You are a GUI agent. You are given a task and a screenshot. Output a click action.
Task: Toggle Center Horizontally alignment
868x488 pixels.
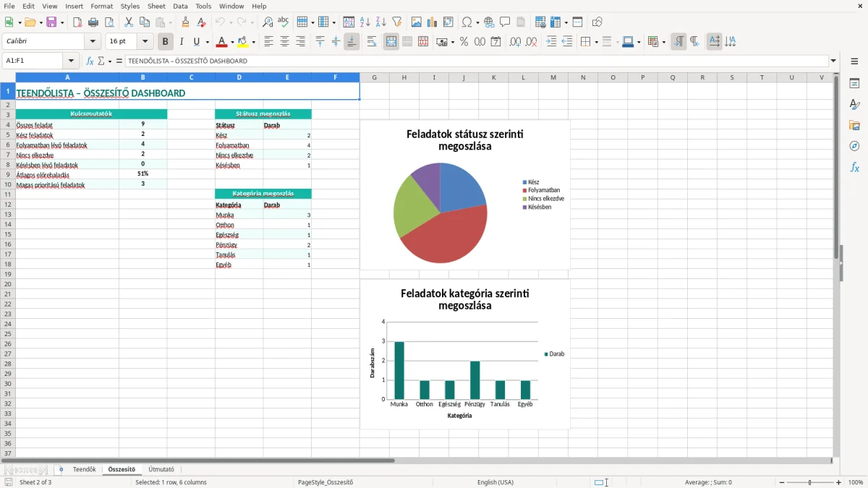pyautogui.click(x=284, y=42)
